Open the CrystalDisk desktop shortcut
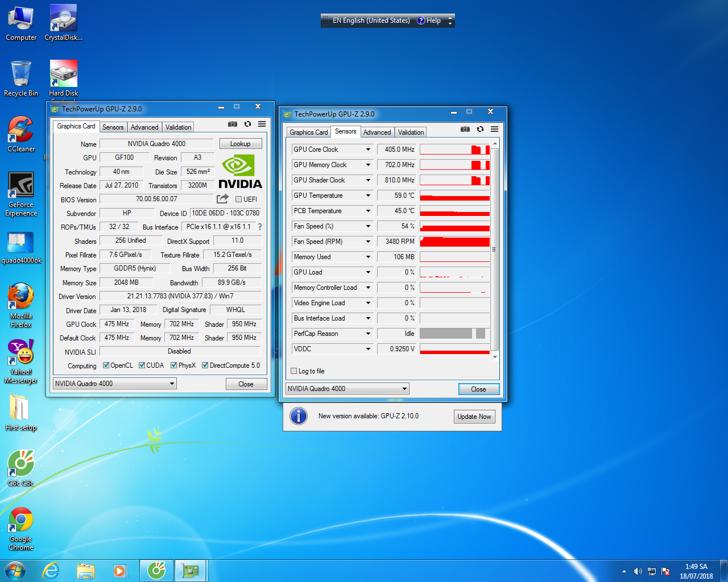Screen dimensions: 728x582 coord(64,23)
